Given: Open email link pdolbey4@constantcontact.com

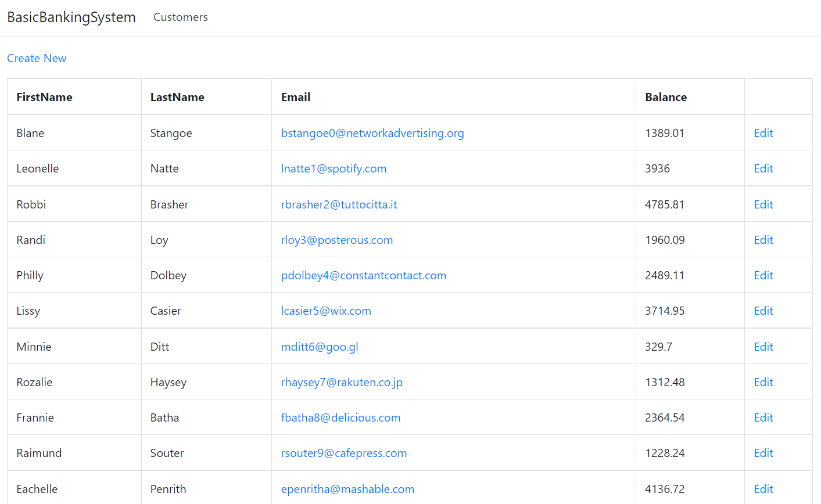Looking at the screenshot, I should click(364, 275).
